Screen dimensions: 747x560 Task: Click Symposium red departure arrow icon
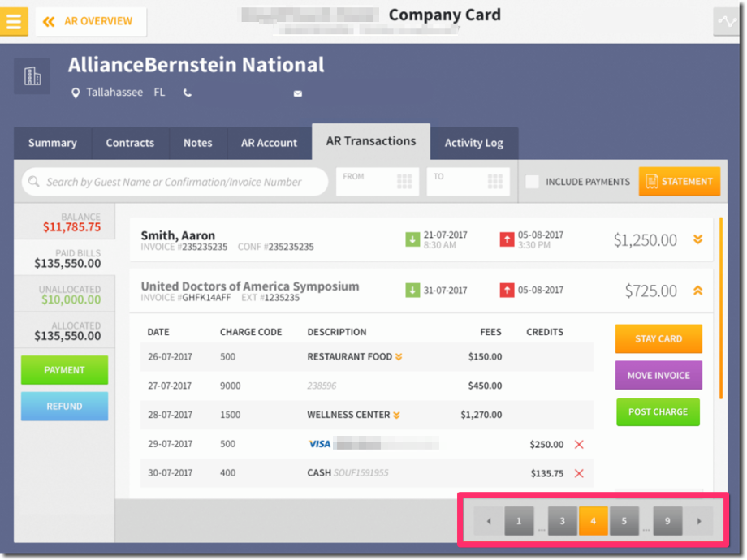[x=507, y=290]
